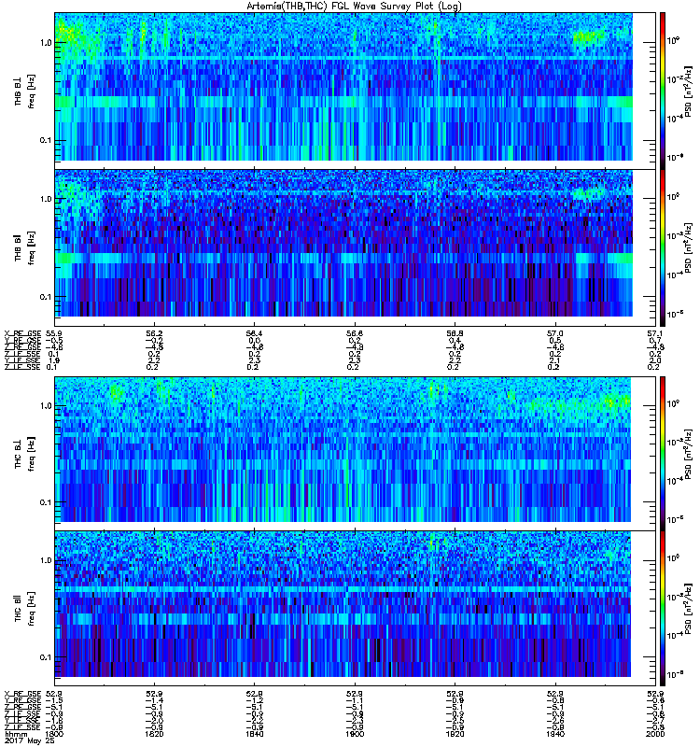Click the 1.0 tick label of top THB panel
The width and height of the screenshot is (700, 747).
[x=46, y=42]
